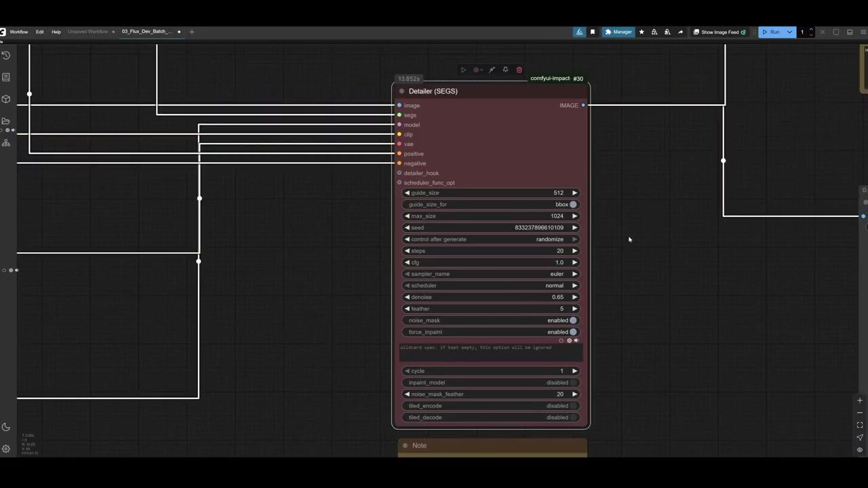Open the queue history sidebar panel
This screenshot has height=488, width=868.
[x=6, y=56]
